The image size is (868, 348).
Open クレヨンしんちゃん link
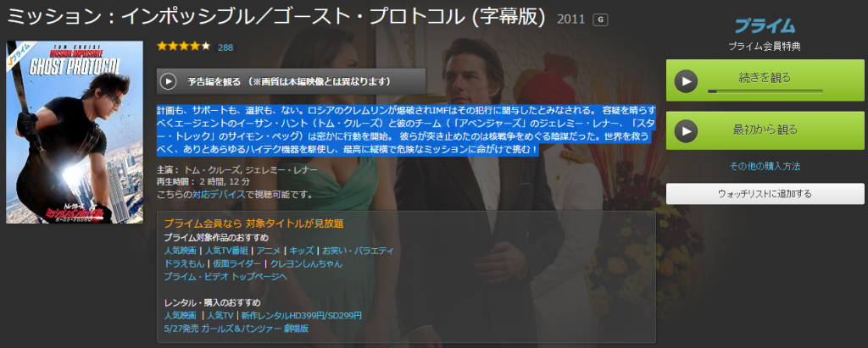pyautogui.click(x=306, y=263)
